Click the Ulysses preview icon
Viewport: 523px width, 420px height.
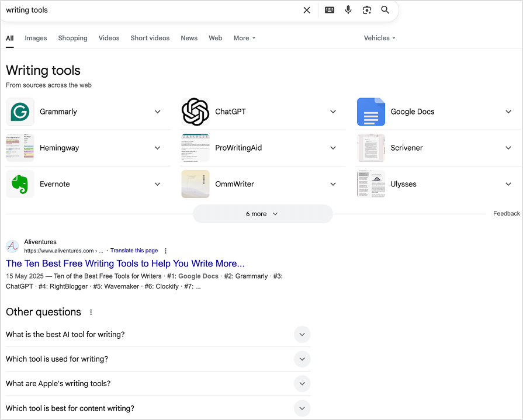[x=370, y=183]
